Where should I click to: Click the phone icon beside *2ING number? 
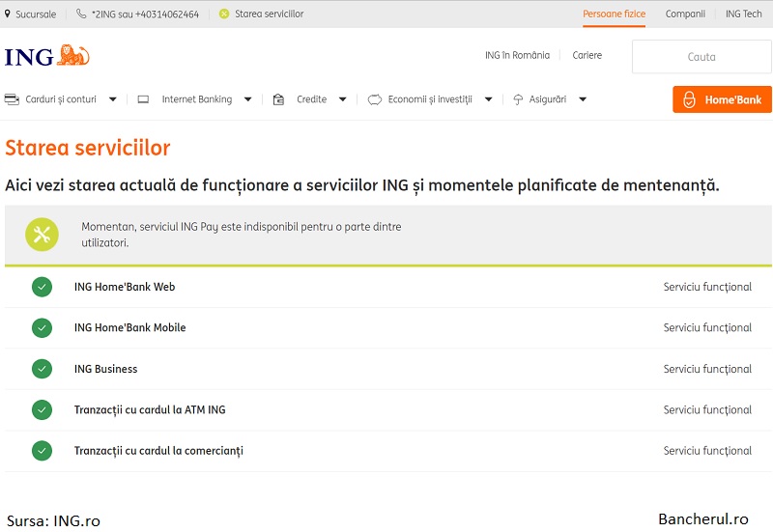(81, 14)
